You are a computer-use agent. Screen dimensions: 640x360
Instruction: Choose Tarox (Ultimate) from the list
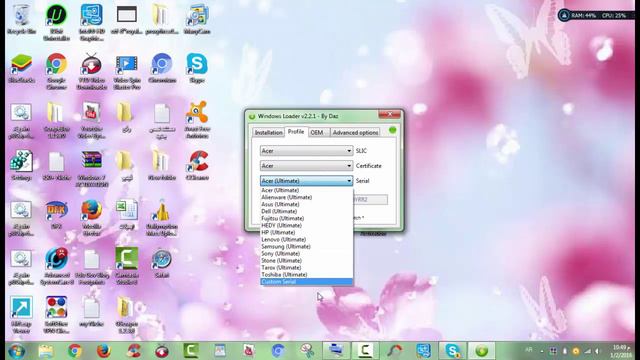click(x=306, y=268)
